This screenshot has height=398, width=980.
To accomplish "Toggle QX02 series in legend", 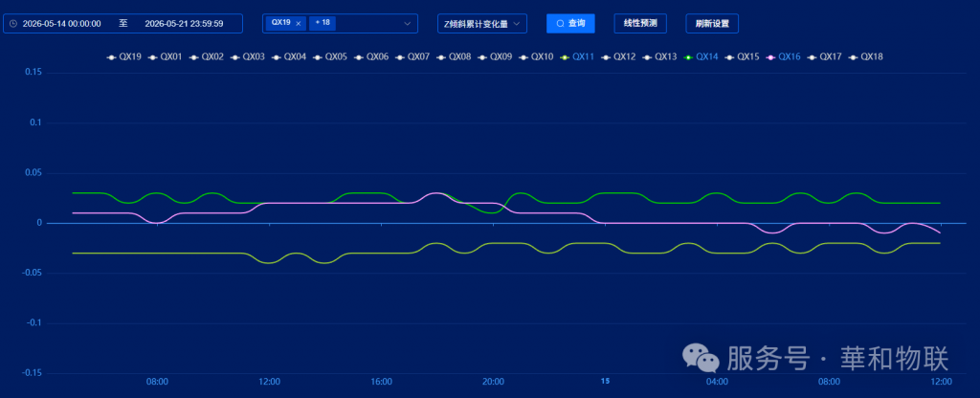I will (x=207, y=56).
